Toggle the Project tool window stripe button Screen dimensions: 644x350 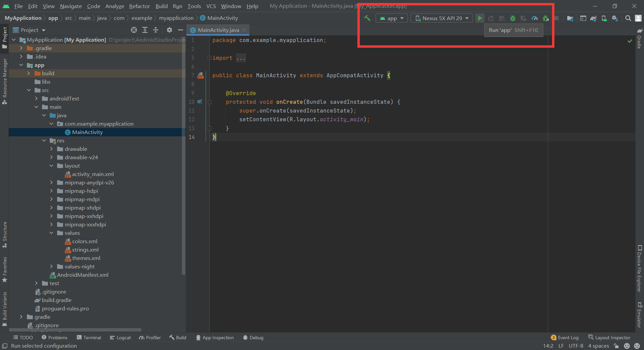[x=4, y=38]
